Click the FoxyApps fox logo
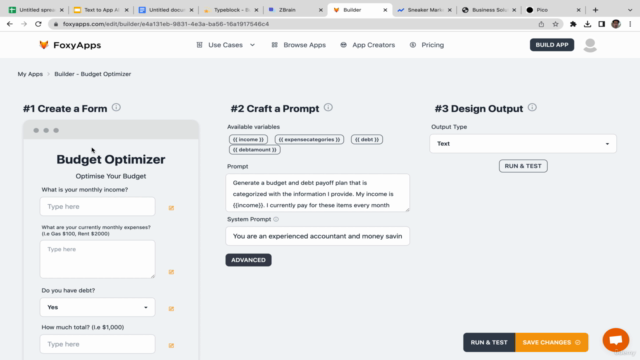Screen dimensions: 640x360 44,45
